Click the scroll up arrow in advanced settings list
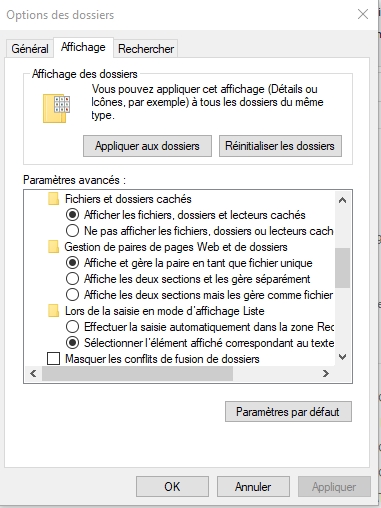381x508 pixels. 342,200
